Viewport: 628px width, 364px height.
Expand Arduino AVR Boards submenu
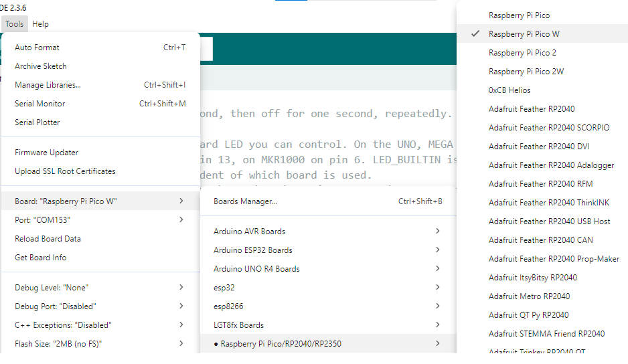tap(249, 232)
